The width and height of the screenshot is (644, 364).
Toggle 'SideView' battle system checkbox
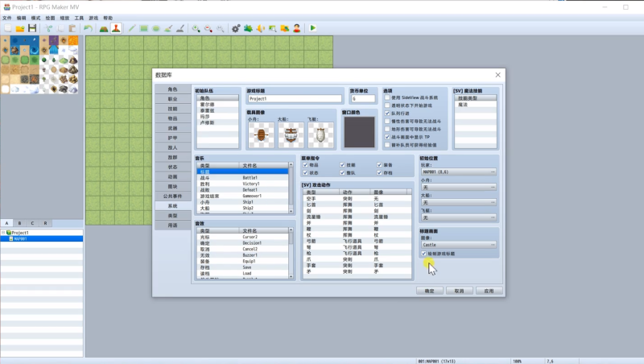click(x=387, y=97)
